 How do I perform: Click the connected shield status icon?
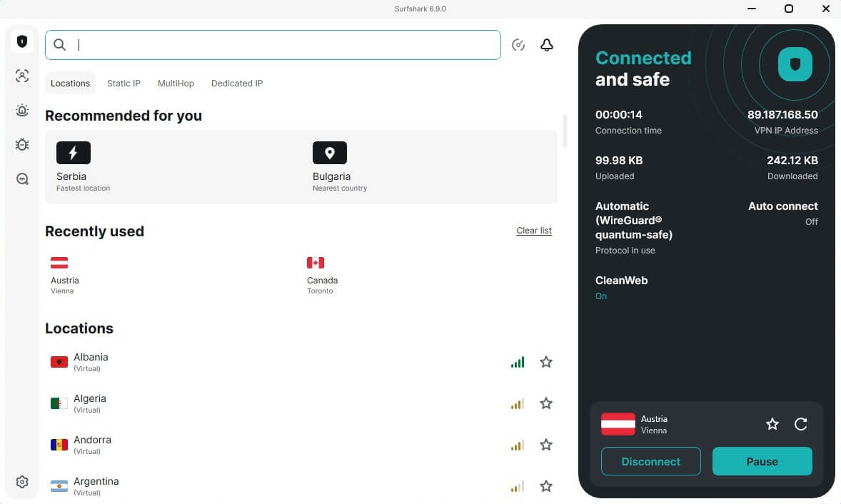(795, 64)
